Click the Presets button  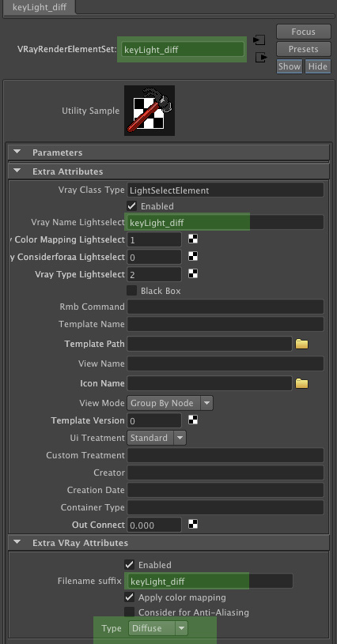(x=303, y=49)
